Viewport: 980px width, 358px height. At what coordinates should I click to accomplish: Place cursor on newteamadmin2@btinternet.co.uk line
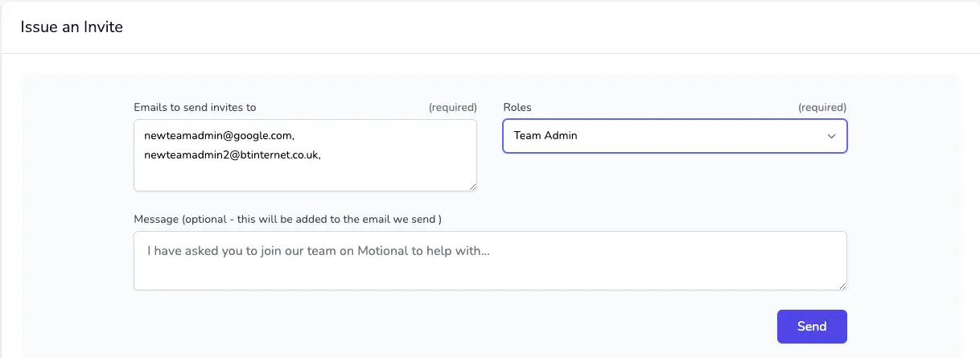[x=233, y=155]
